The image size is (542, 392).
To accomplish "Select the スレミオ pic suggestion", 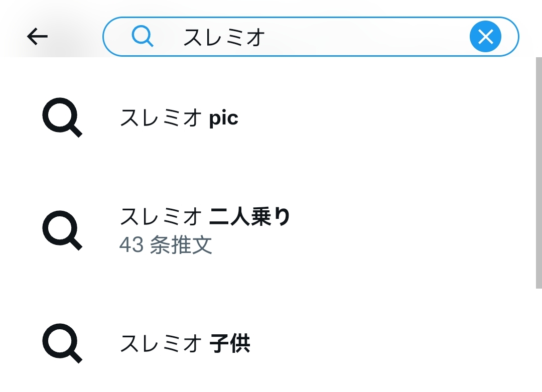I will [268, 117].
